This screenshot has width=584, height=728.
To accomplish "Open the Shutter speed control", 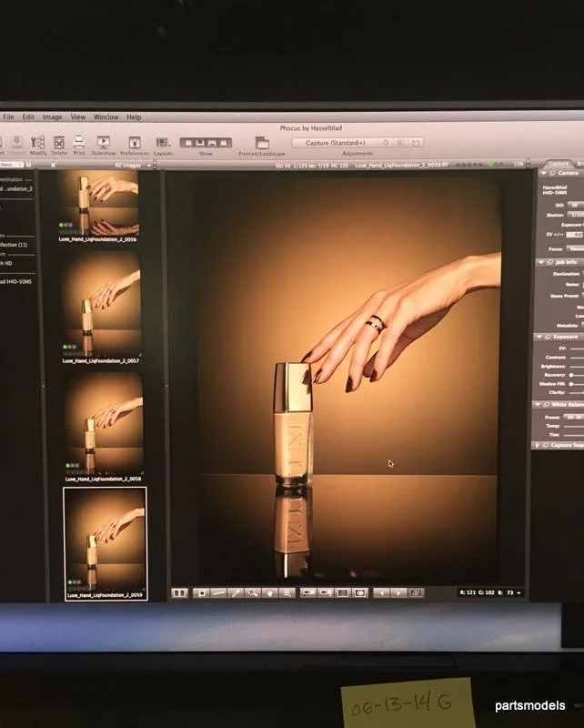I will point(576,215).
